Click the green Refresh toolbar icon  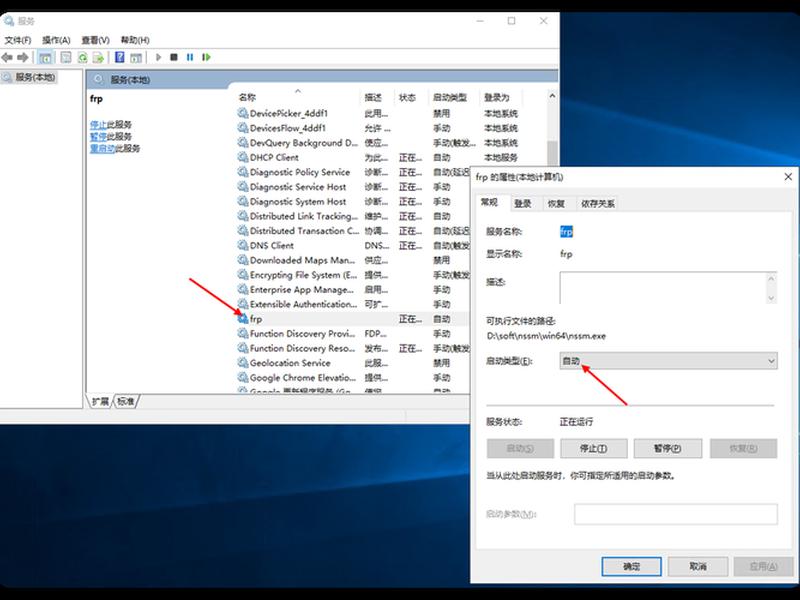[82, 57]
